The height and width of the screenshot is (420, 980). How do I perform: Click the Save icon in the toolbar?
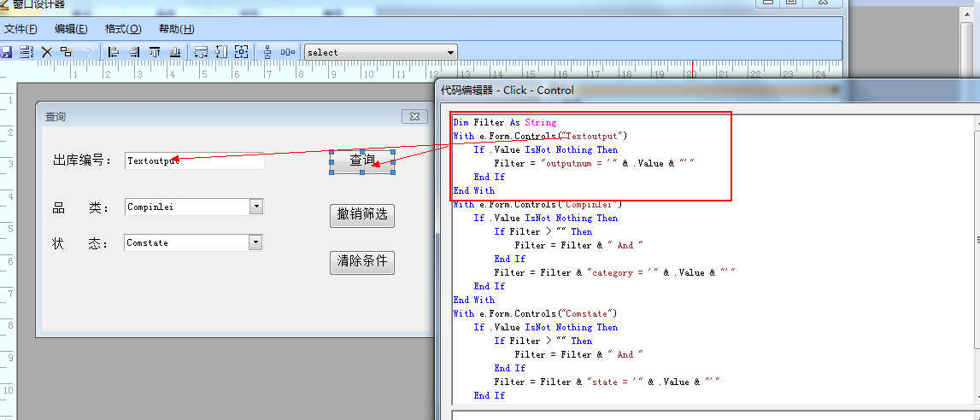6,52
